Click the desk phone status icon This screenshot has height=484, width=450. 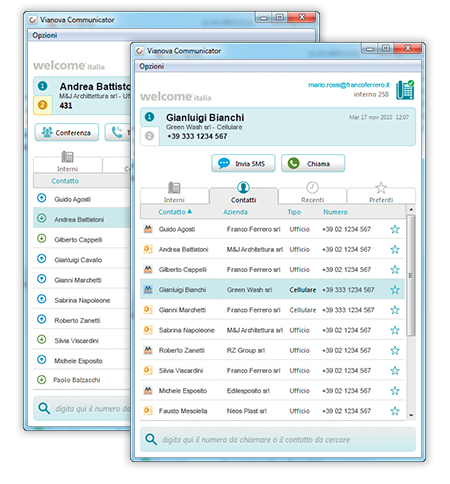(x=405, y=90)
